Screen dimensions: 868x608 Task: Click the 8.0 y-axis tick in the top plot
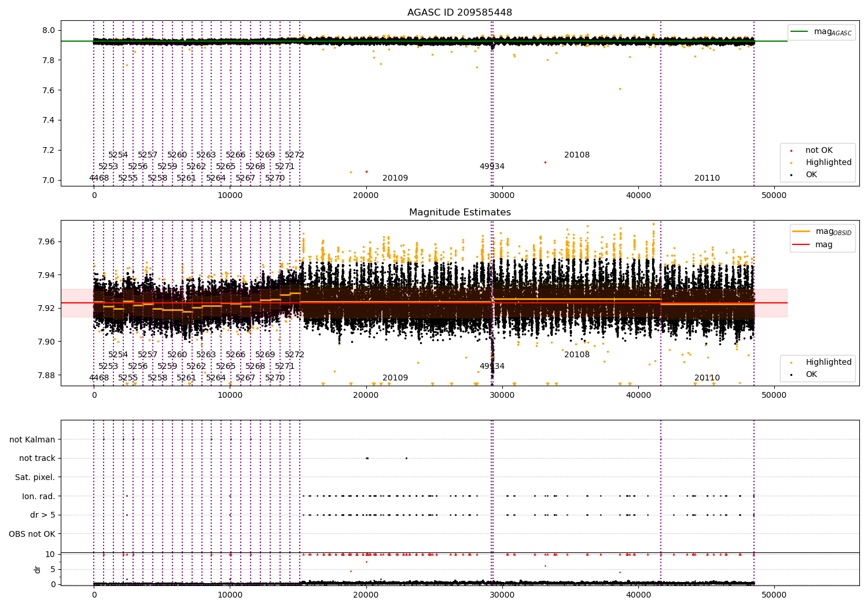(x=49, y=30)
